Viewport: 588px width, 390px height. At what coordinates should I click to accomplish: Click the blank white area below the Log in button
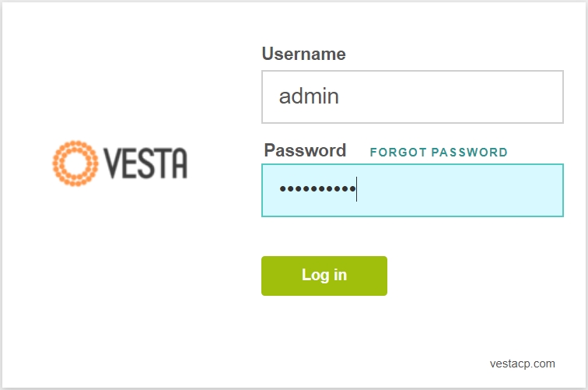click(x=324, y=330)
